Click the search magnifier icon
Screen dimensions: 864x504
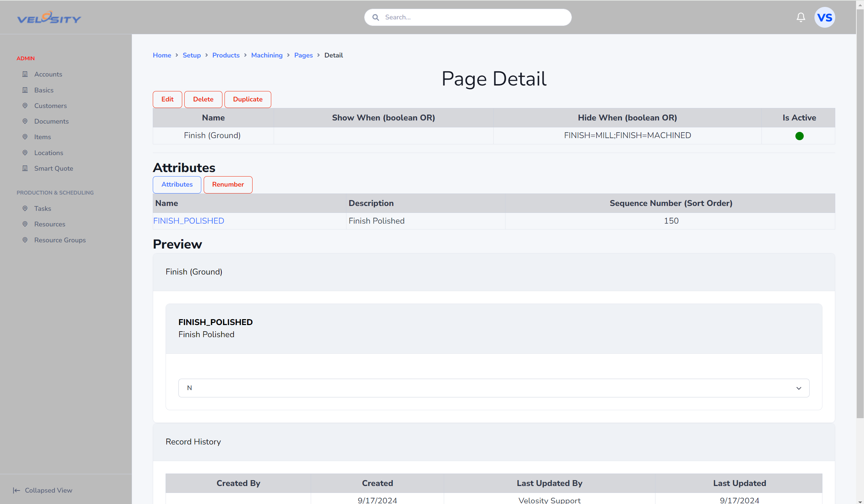tap(376, 17)
